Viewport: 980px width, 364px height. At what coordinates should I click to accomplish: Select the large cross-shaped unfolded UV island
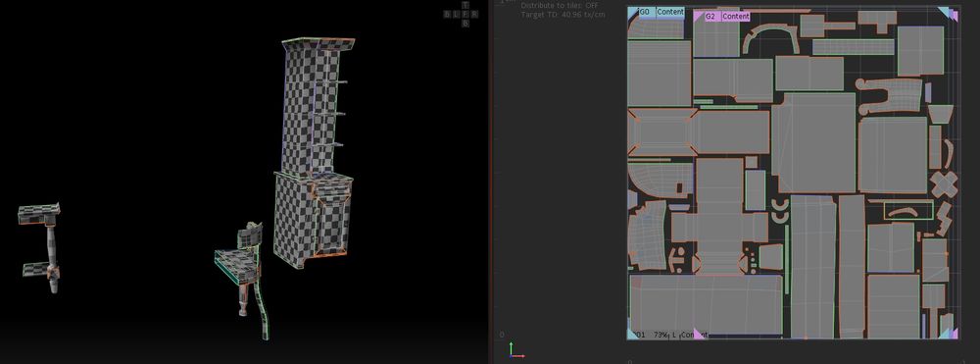(719, 216)
